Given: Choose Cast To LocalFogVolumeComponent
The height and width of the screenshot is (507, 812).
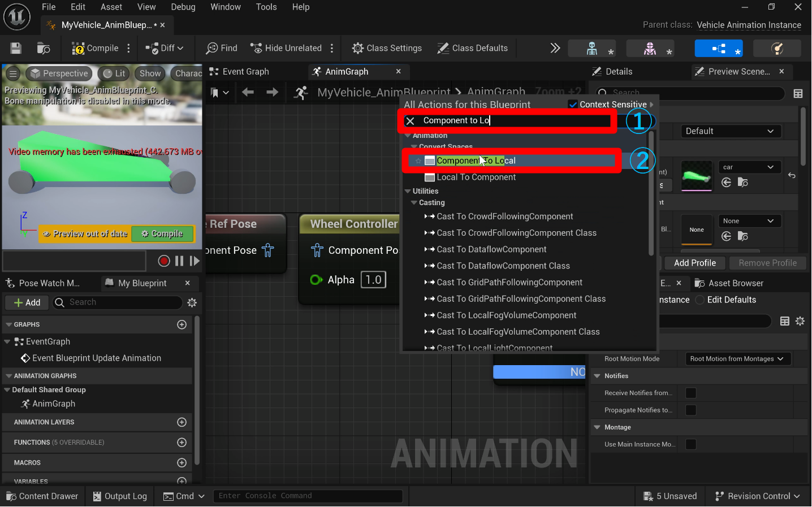Looking at the screenshot, I should pos(507,315).
